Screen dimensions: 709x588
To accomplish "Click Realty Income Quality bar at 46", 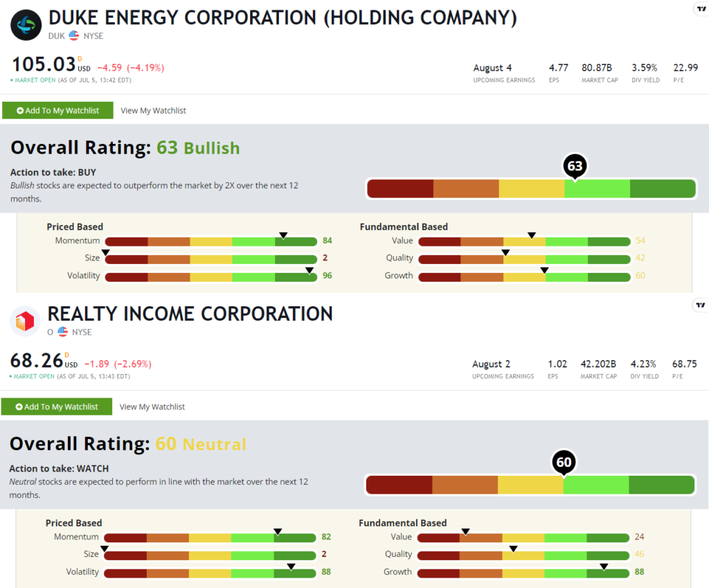I will tap(523, 555).
